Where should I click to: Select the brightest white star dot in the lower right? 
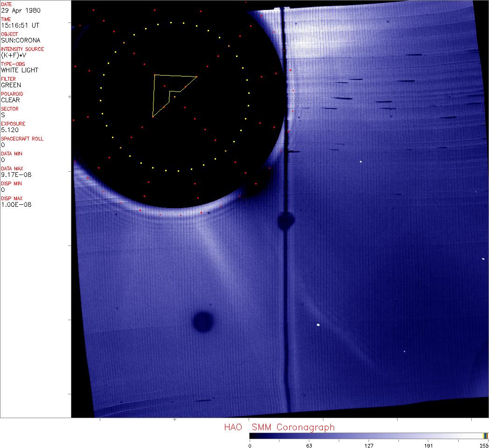[318, 325]
